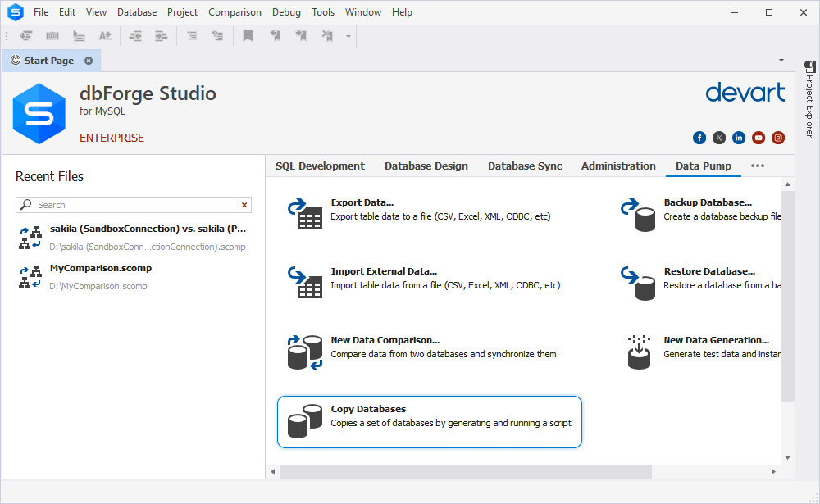820x504 pixels.
Task: Show more start page tabs ellipsis
Action: tap(757, 166)
